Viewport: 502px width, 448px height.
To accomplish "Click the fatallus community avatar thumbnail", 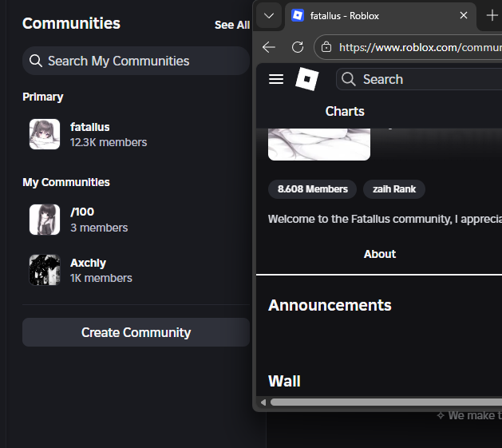I will click(45, 134).
